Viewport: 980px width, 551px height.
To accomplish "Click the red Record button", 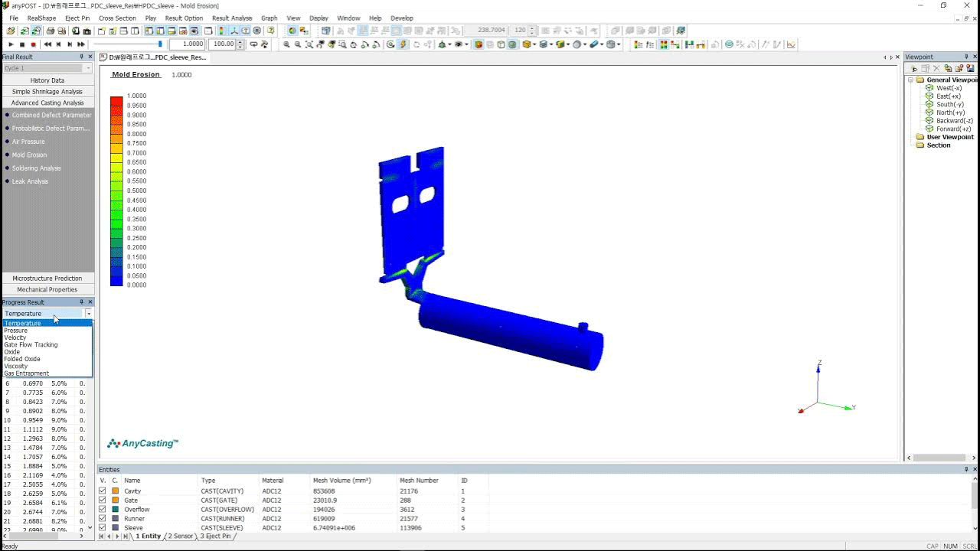I will coord(34,44).
